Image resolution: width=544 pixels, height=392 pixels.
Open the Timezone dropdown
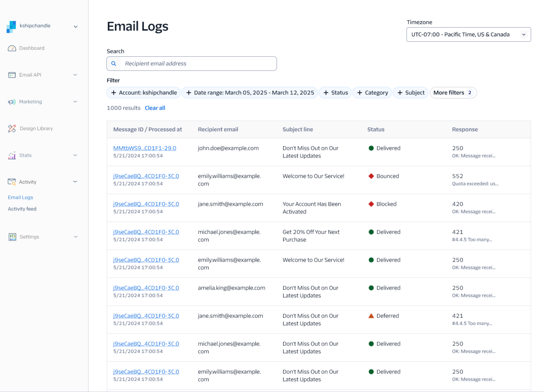click(468, 34)
